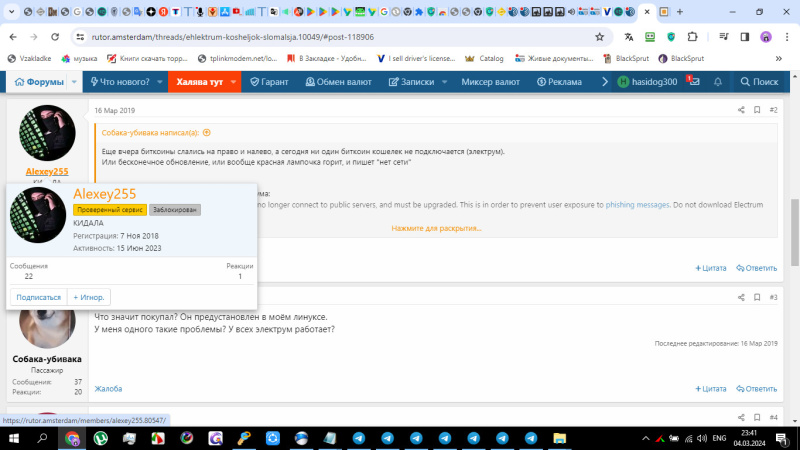Open Что нового? menu item
Screen dimensions: 800x450
[120, 82]
